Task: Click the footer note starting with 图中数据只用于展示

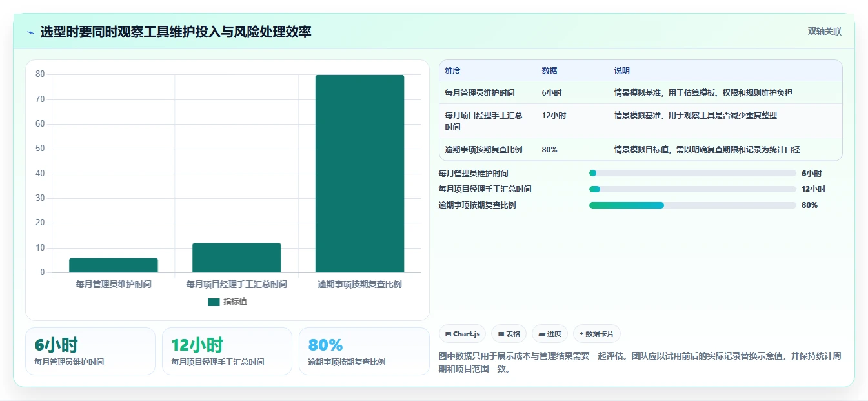Action: pos(640,363)
